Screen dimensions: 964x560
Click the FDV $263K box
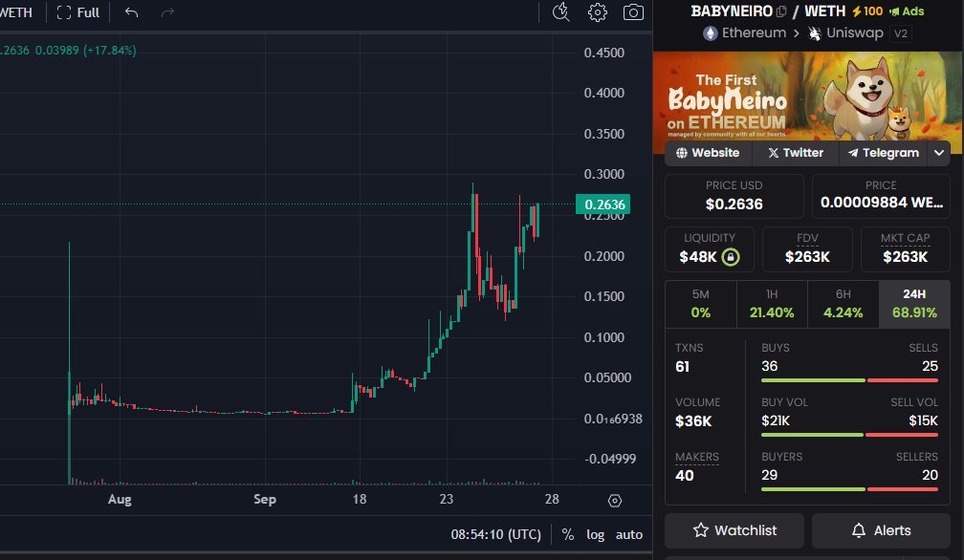807,249
